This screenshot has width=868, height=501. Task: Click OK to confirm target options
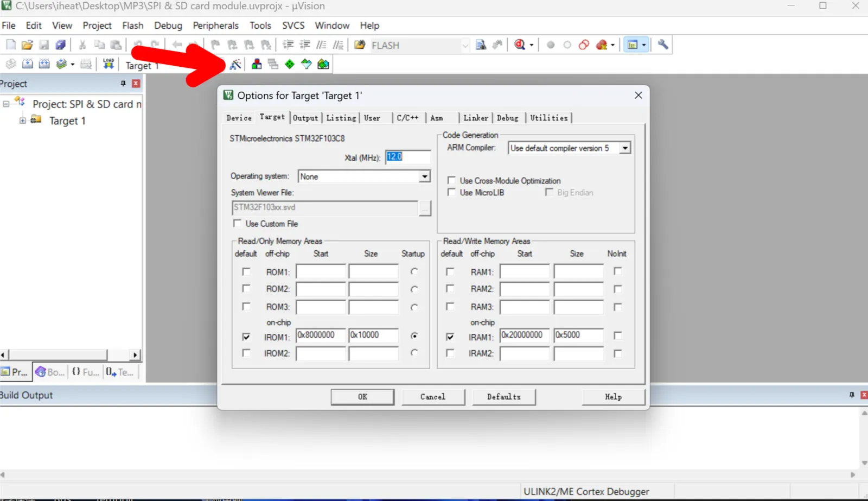(362, 397)
